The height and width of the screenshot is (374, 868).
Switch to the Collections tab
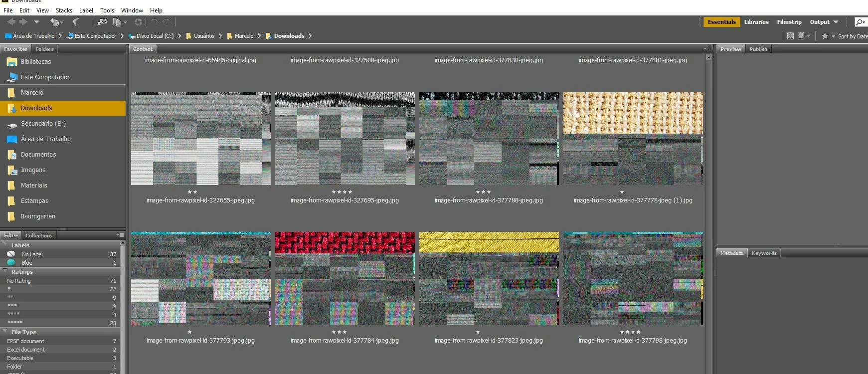tap(39, 235)
